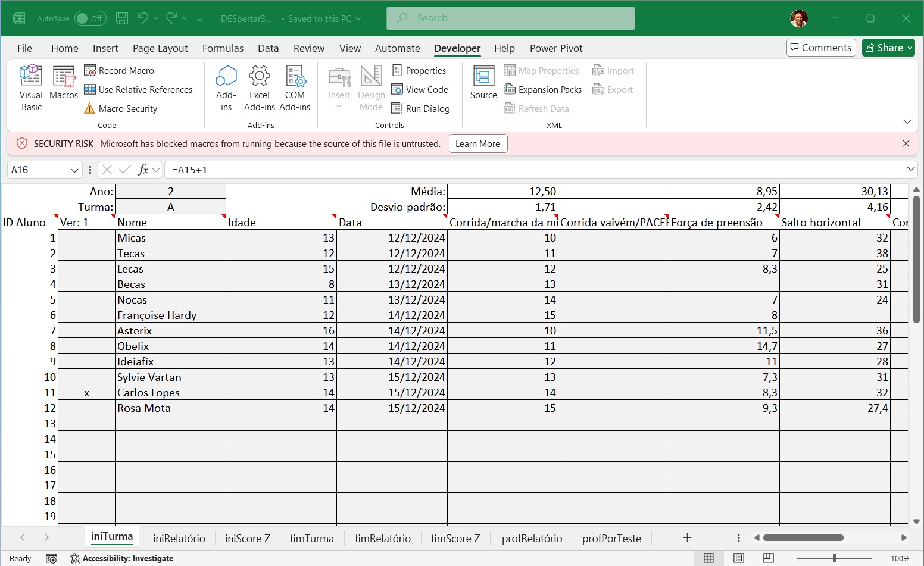Toggle AutoSave switch

point(90,18)
